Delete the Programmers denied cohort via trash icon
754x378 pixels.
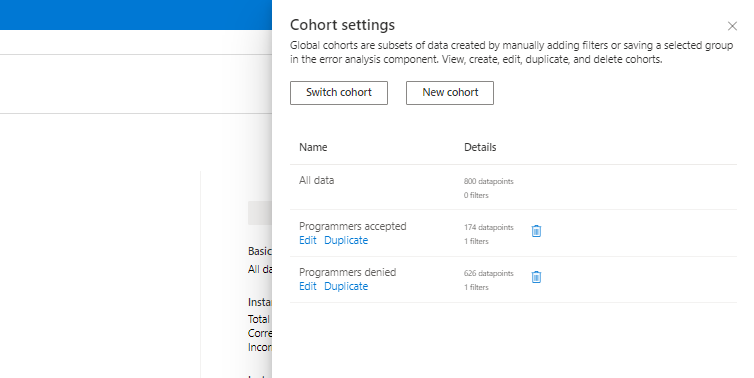pos(536,277)
